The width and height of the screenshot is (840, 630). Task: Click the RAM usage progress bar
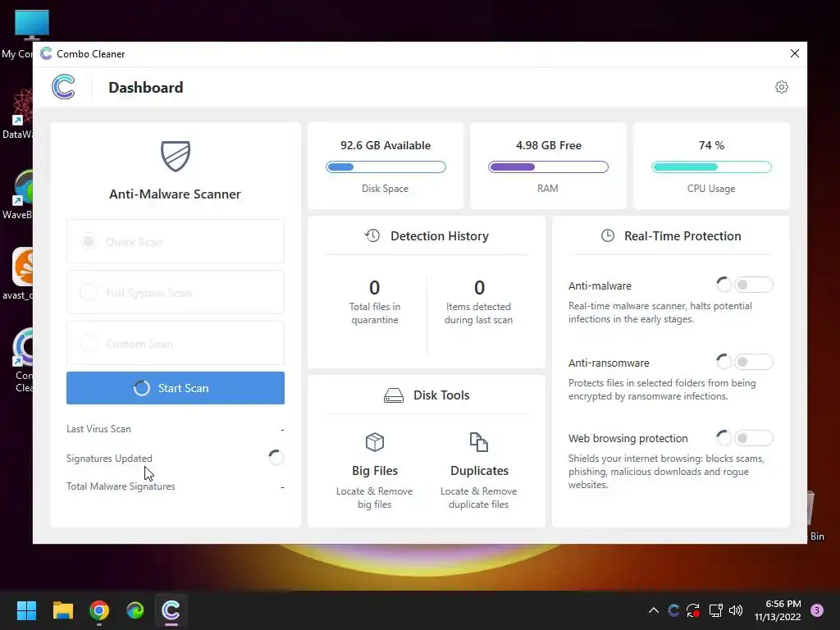[548, 167]
